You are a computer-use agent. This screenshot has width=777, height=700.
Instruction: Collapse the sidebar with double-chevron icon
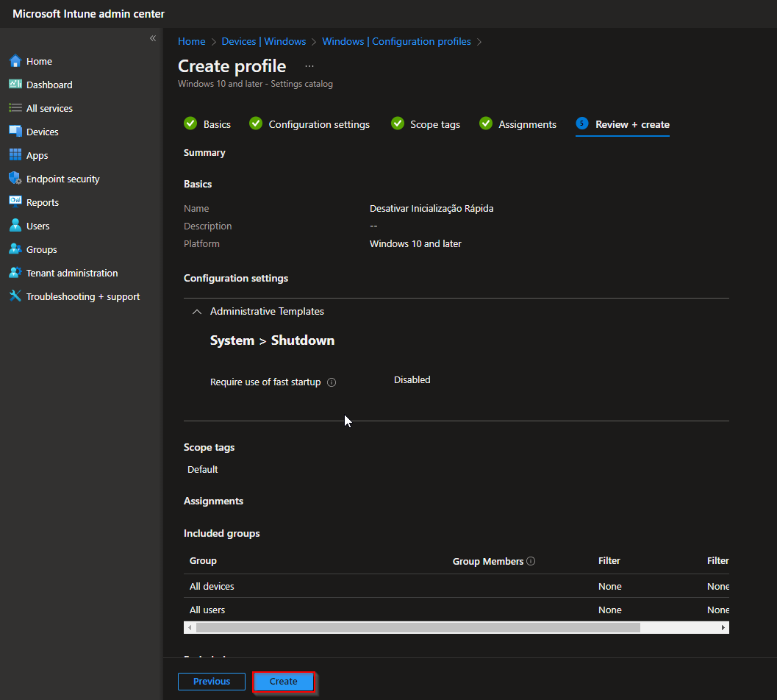(153, 38)
